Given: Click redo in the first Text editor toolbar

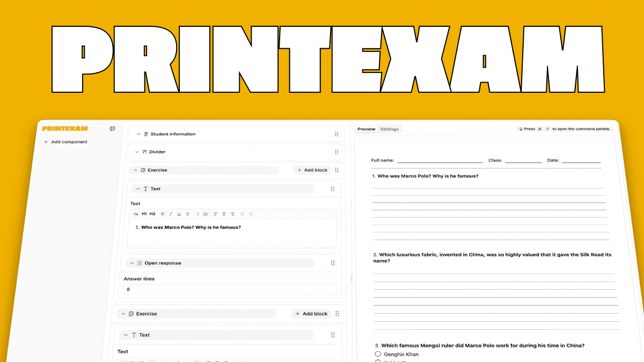Looking at the screenshot, I should click(x=251, y=214).
